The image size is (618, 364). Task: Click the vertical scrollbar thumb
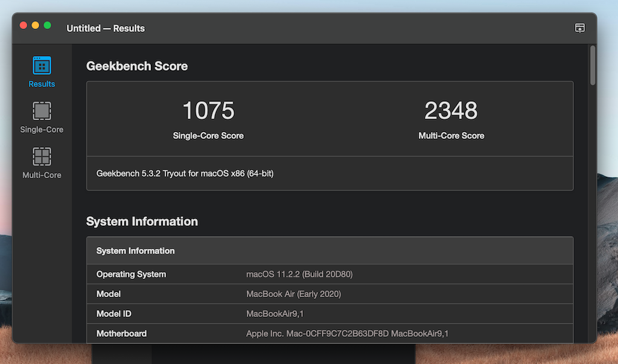[593, 65]
